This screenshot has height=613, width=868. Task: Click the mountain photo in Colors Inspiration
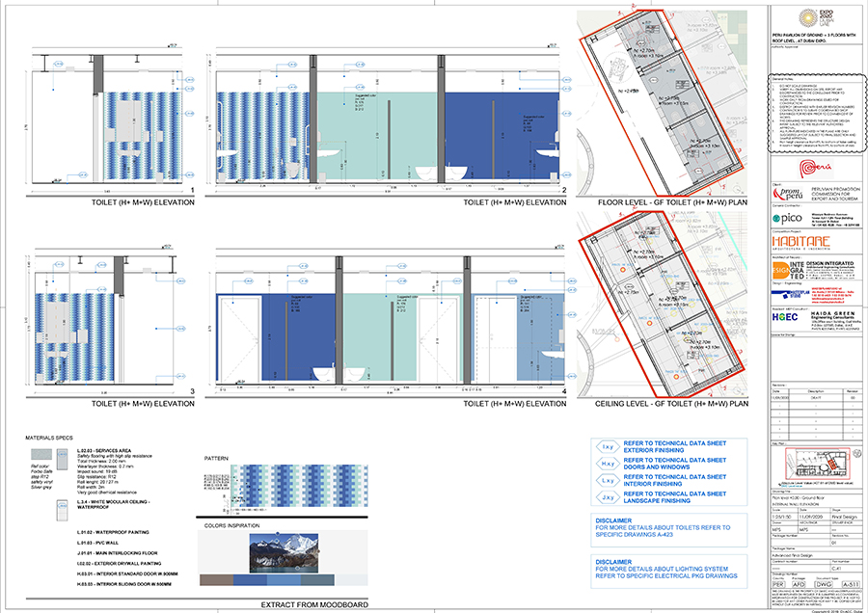(284, 552)
